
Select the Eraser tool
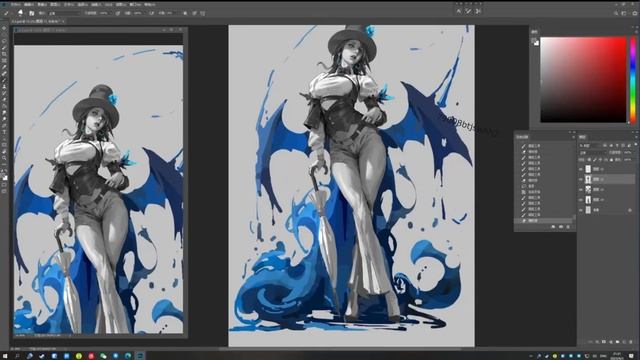pyautogui.click(x=4, y=99)
